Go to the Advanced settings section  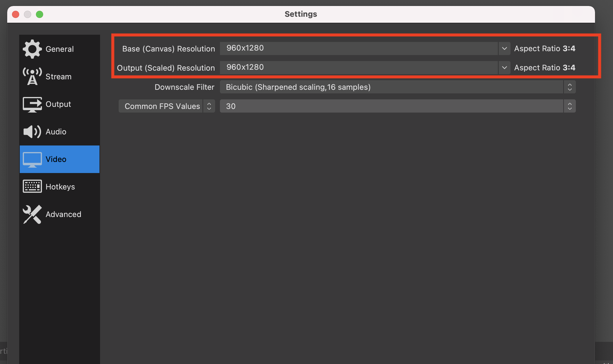63,214
